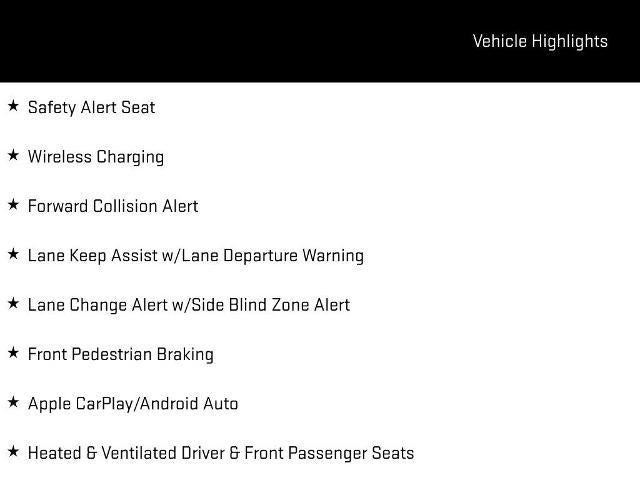Click the Wireless Charging highlight text

[95, 156]
